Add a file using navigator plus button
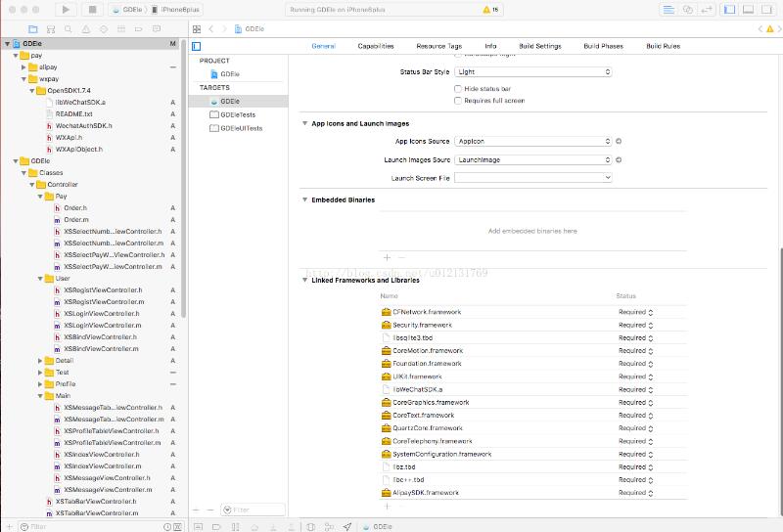 click(9, 526)
